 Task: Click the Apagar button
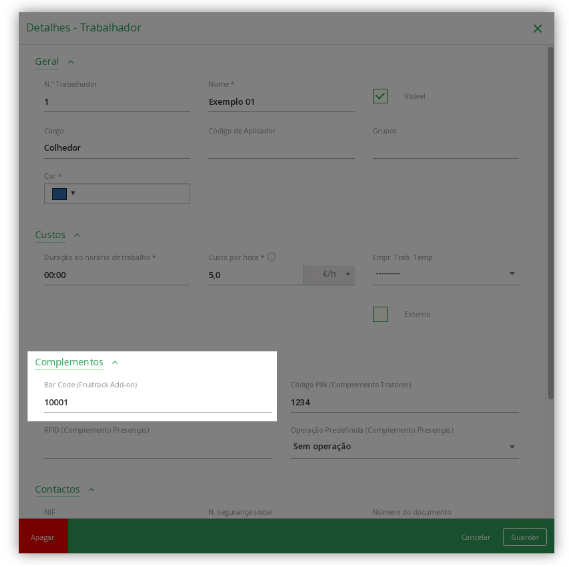coord(43,536)
